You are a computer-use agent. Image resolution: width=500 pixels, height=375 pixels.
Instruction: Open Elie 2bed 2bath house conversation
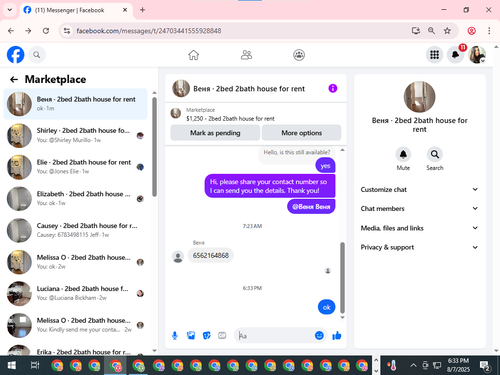click(x=76, y=167)
